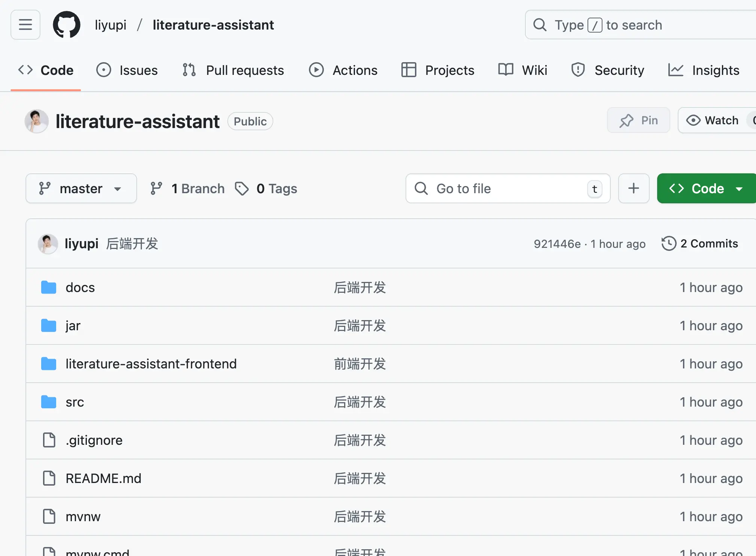
Task: Open the .gitignore file
Action: click(x=94, y=440)
